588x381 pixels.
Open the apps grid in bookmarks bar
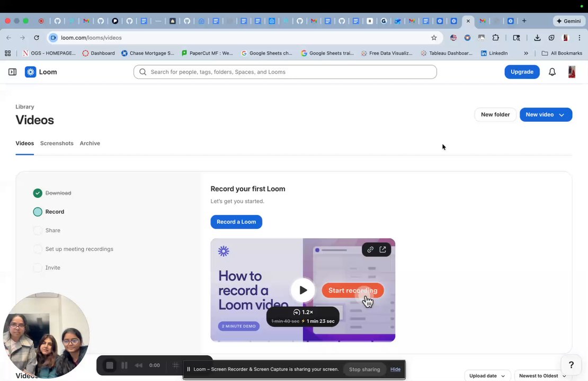pyautogui.click(x=7, y=53)
